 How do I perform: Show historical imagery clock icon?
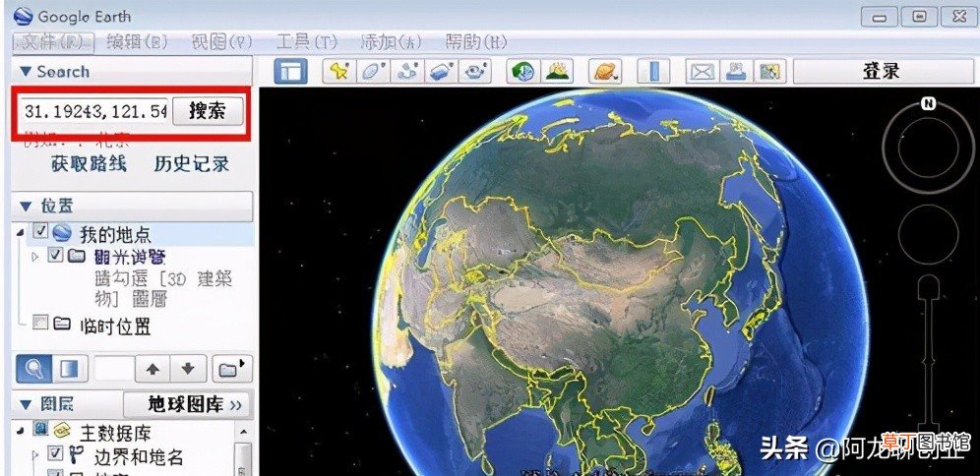point(523,72)
